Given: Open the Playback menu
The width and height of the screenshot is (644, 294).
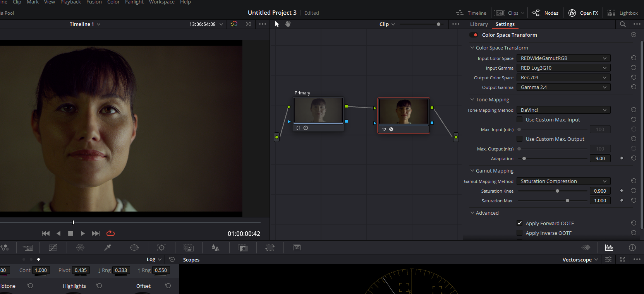Looking at the screenshot, I should [x=70, y=2].
